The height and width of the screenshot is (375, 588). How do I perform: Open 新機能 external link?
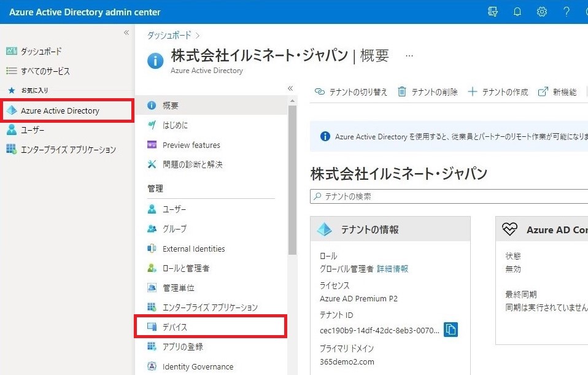tap(557, 92)
